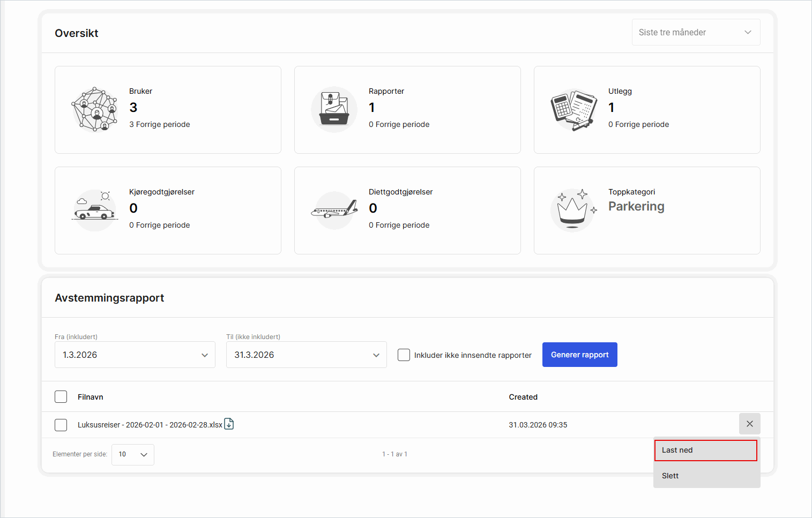
Task: Click the Bruker network users icon
Action: coord(95,110)
